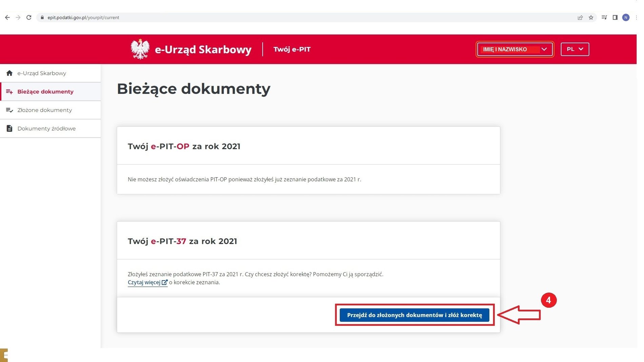Image resolution: width=644 pixels, height=362 pixels.
Task: Open the IMIĘ I NAZWISKO user dropdown
Action: tap(515, 49)
